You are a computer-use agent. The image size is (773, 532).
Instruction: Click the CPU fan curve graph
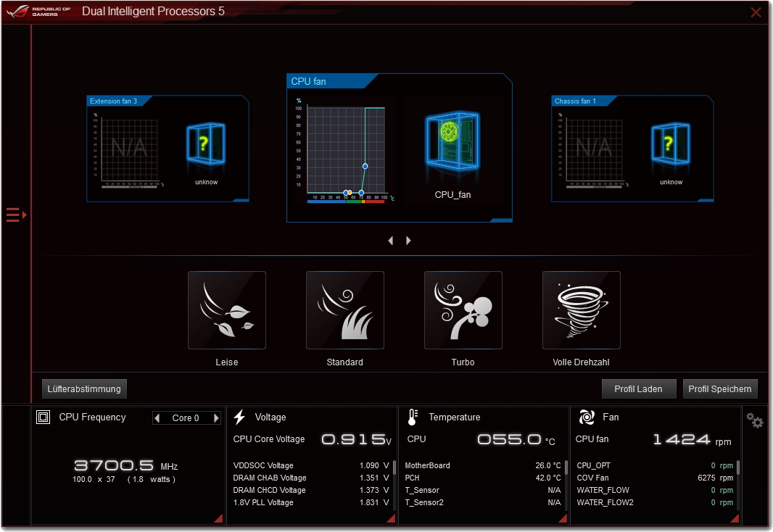tap(346, 150)
